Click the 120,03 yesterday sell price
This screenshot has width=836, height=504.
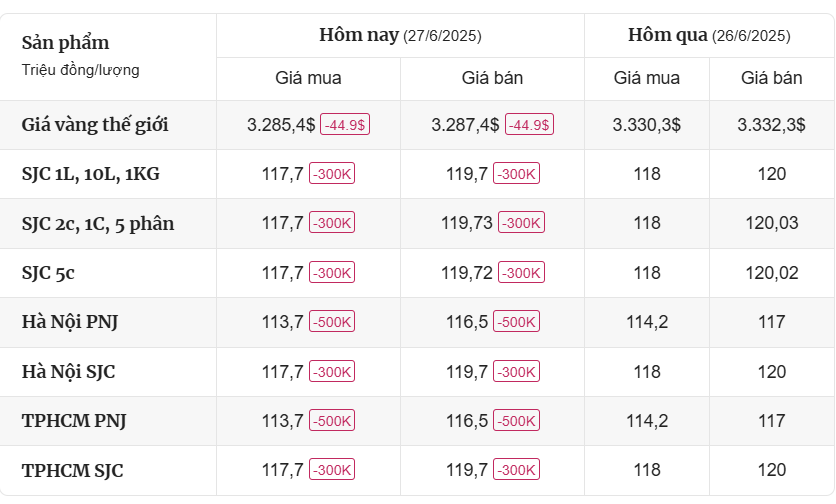click(772, 224)
